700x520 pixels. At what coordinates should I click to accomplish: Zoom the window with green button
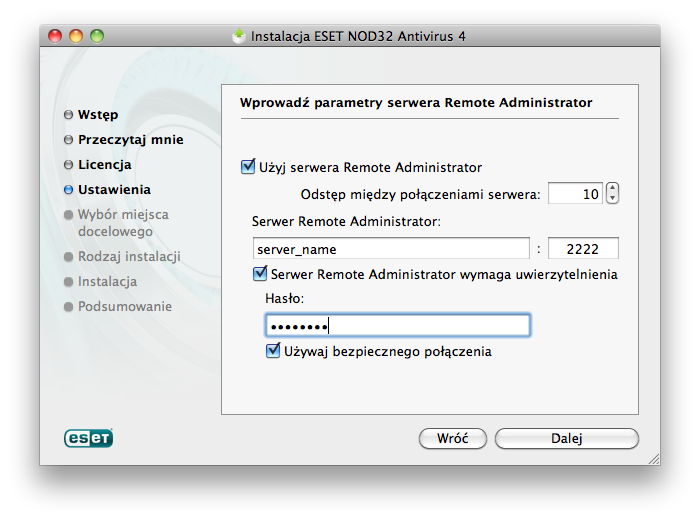pos(97,36)
